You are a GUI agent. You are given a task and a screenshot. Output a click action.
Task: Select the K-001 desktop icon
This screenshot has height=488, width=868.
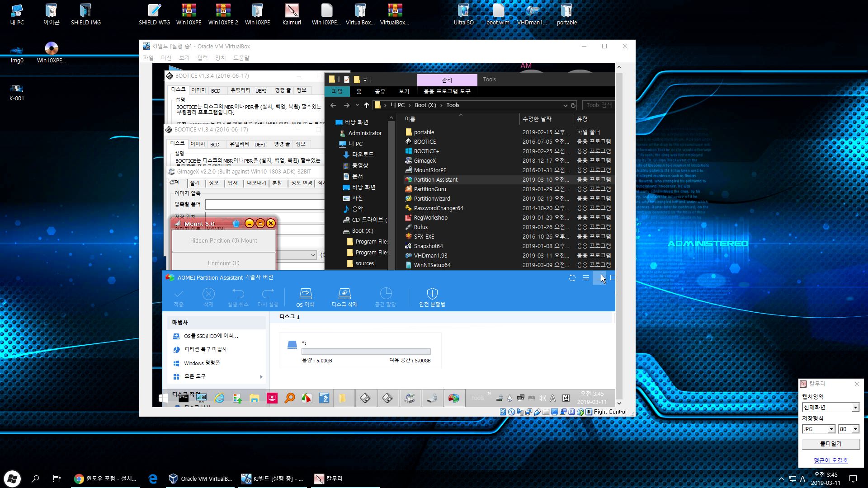[x=17, y=92]
